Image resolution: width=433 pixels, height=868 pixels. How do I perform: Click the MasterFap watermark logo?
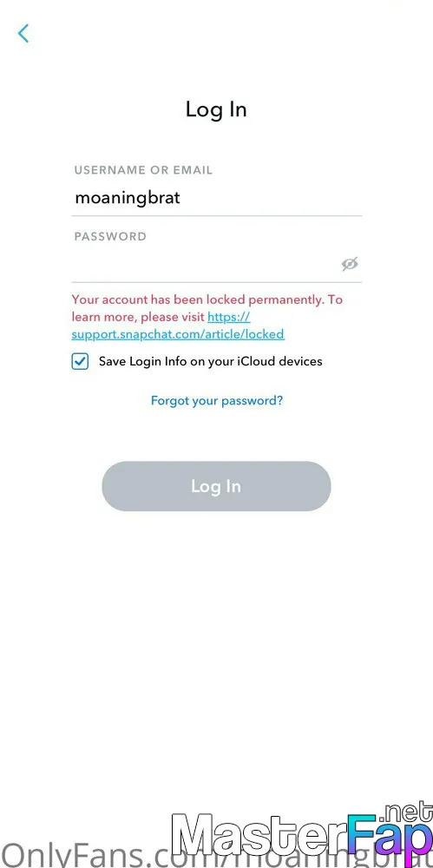(x=302, y=834)
